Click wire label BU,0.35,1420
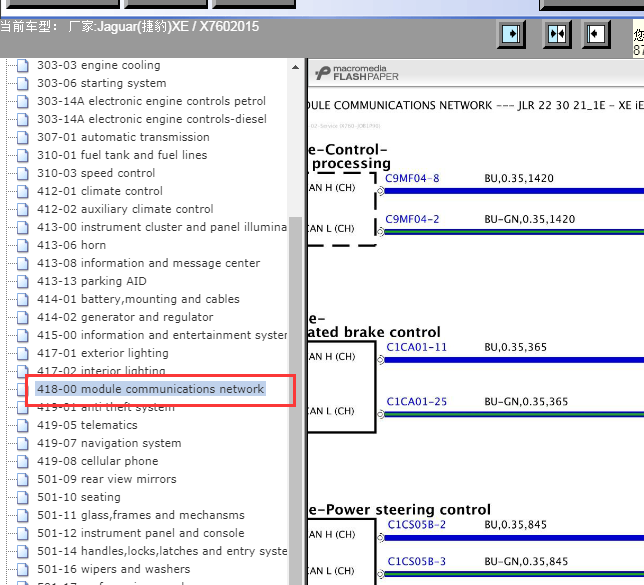This screenshot has width=644, height=585. tap(519, 179)
